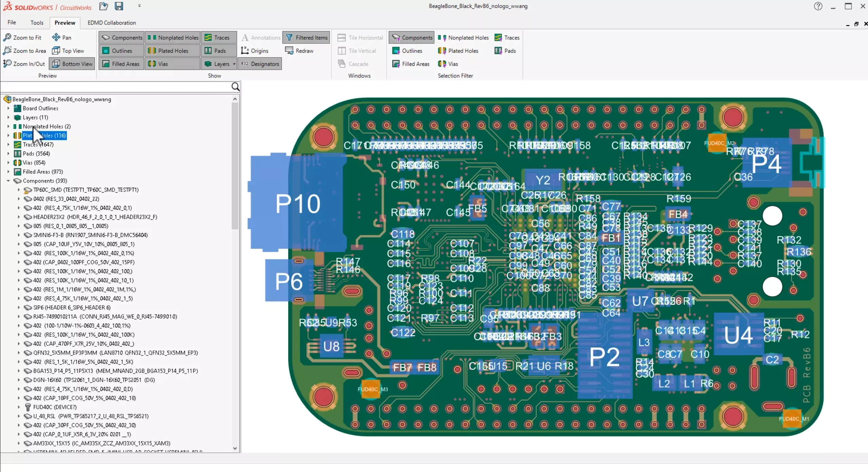Click the Layers show button
This screenshot has height=472, width=868.
point(217,63)
